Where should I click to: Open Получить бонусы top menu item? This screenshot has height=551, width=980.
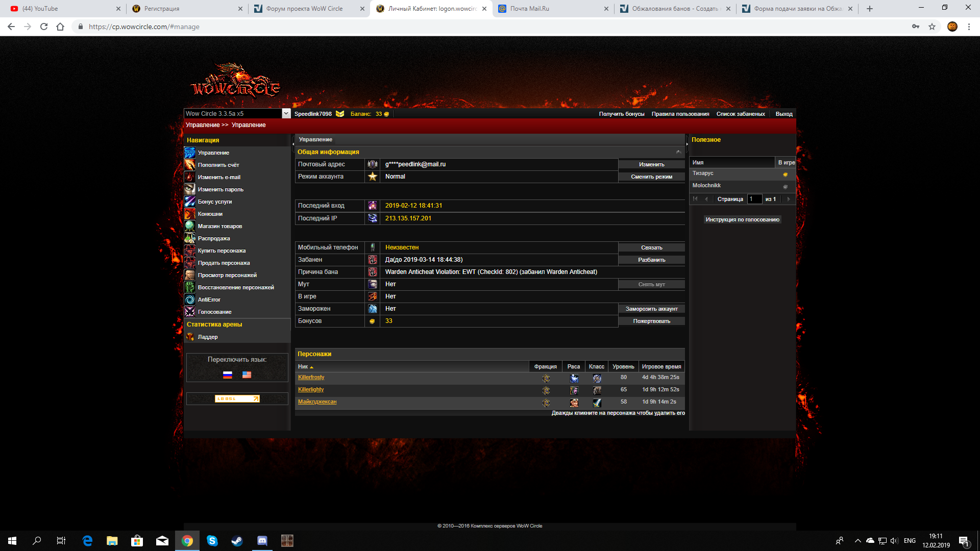621,114
